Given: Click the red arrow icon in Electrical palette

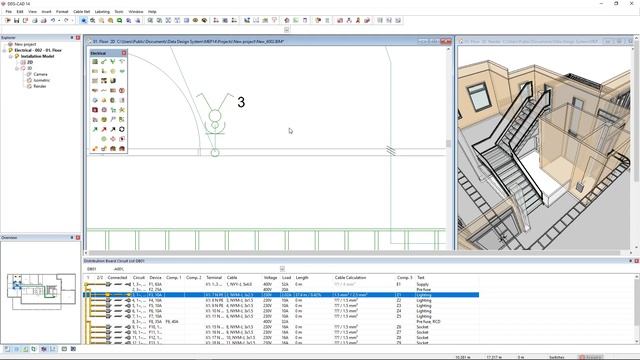Looking at the screenshot, I should [x=104, y=129].
